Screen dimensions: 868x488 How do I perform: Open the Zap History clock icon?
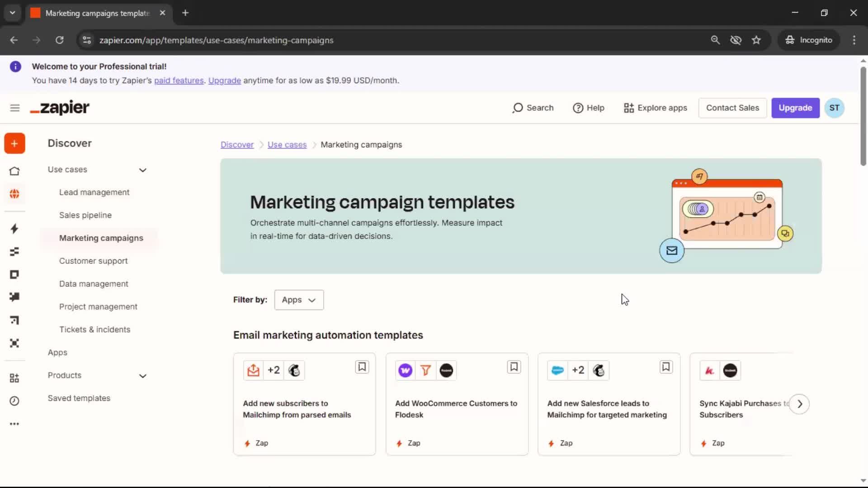(14, 401)
